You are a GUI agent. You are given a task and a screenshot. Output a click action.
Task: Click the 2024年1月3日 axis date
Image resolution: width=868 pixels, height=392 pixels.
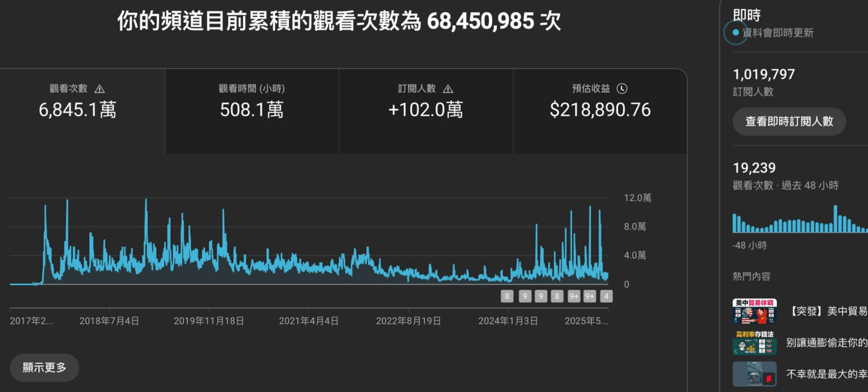click(508, 321)
